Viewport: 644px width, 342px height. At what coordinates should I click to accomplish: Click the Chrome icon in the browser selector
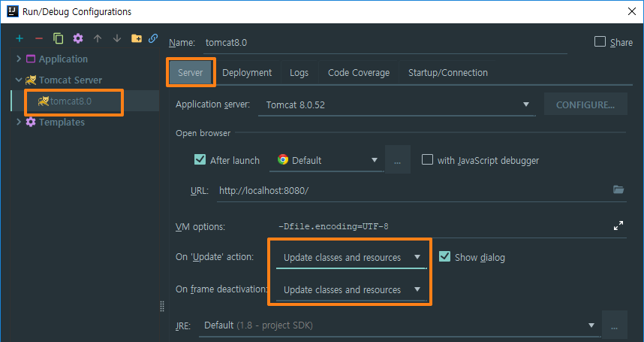[283, 160]
